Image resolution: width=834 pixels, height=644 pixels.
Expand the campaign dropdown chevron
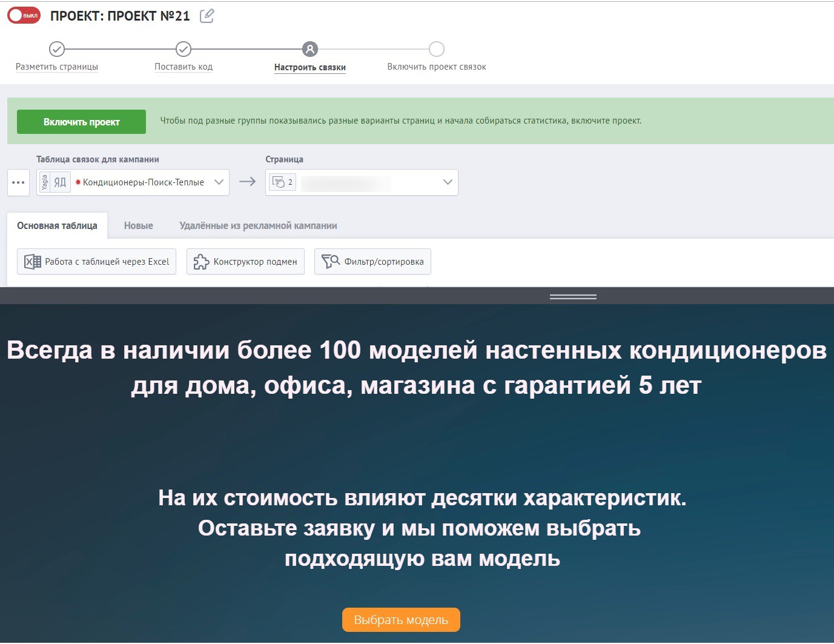pyautogui.click(x=219, y=182)
